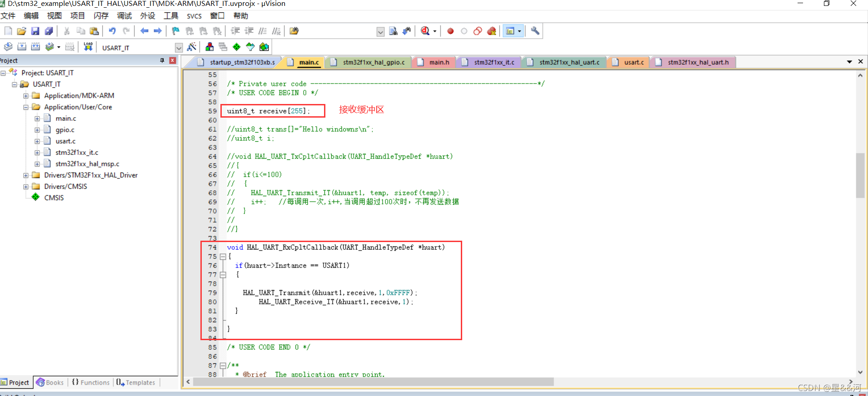Click the Build target icon

pos(22,47)
